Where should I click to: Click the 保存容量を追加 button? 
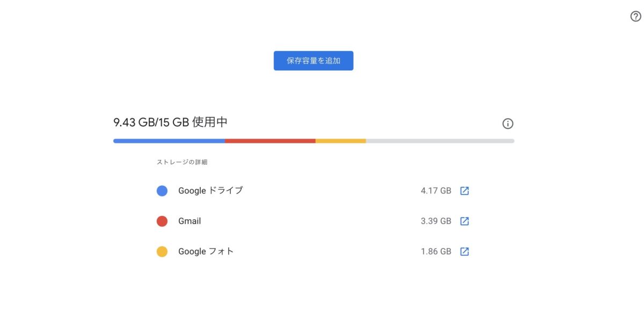(313, 61)
